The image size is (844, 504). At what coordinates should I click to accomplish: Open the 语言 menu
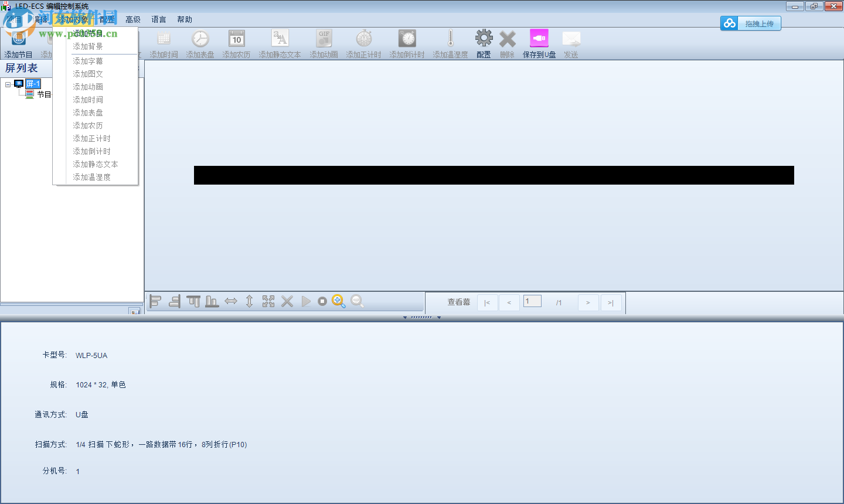[159, 19]
